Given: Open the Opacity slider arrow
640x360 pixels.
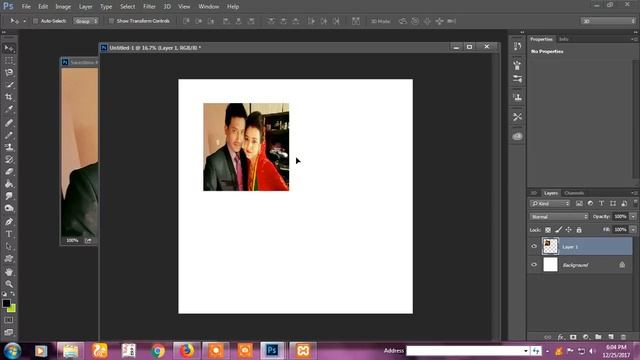Looking at the screenshot, I should tap(633, 216).
